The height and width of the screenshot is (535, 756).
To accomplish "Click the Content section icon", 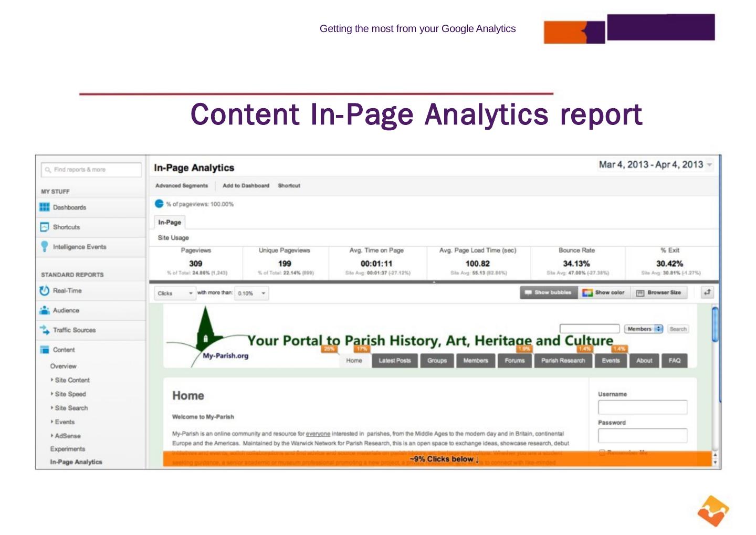I will pos(45,350).
